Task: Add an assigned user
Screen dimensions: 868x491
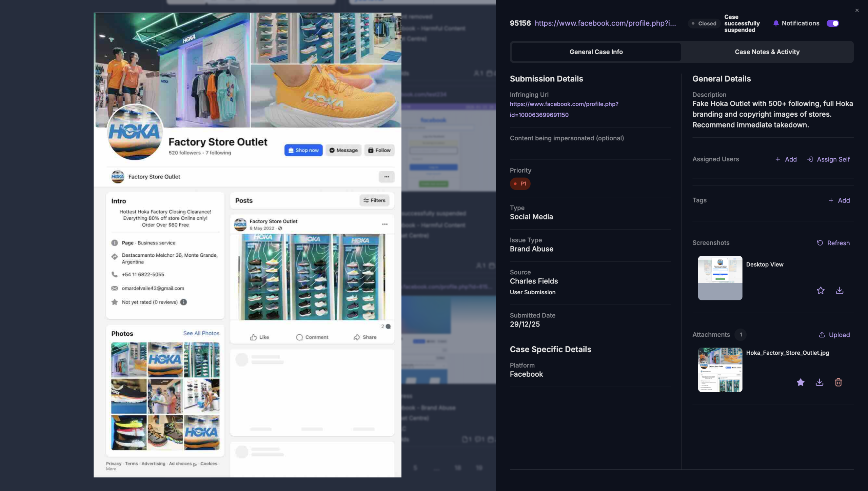Action: pos(786,159)
